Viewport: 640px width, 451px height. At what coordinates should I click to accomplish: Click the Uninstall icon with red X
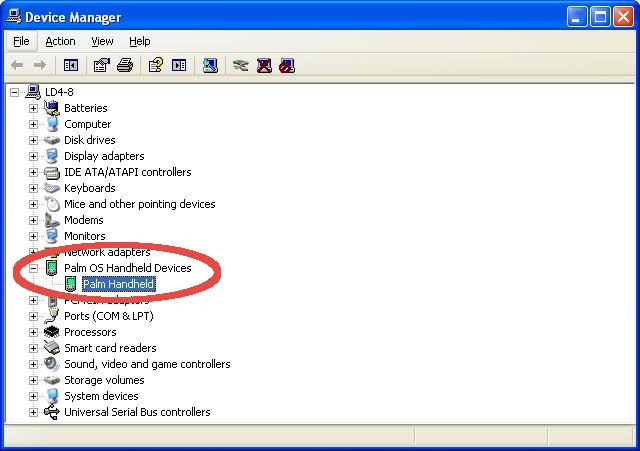tap(264, 65)
